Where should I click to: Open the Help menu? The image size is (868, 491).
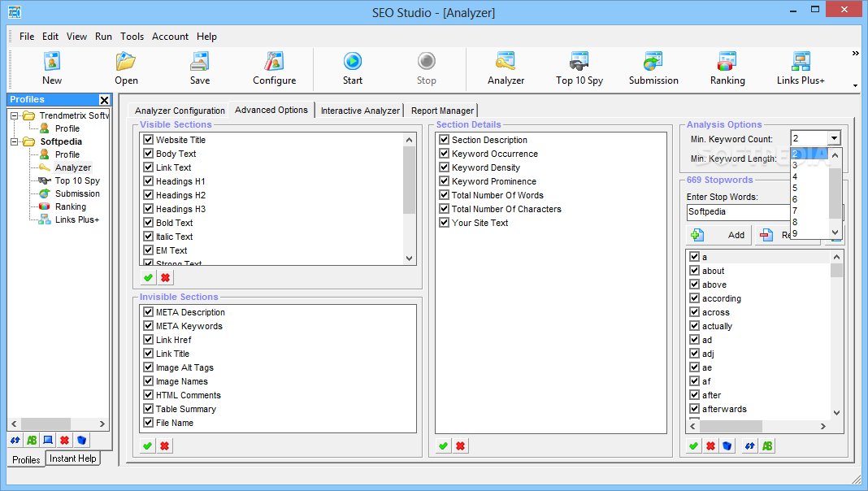point(206,37)
